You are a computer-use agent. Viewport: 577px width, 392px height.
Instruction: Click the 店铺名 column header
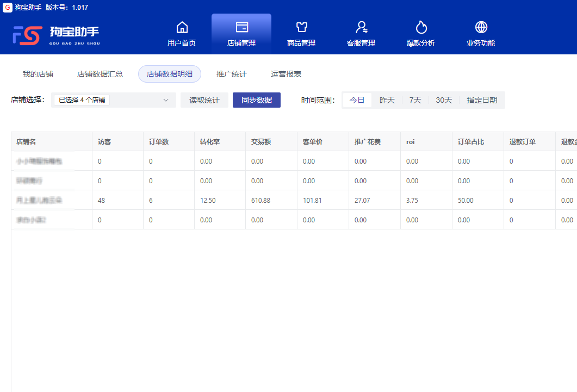pos(52,141)
